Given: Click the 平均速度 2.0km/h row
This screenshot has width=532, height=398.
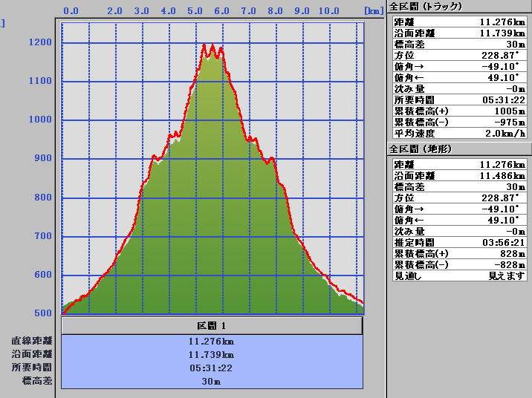Looking at the screenshot, I should click(458, 134).
